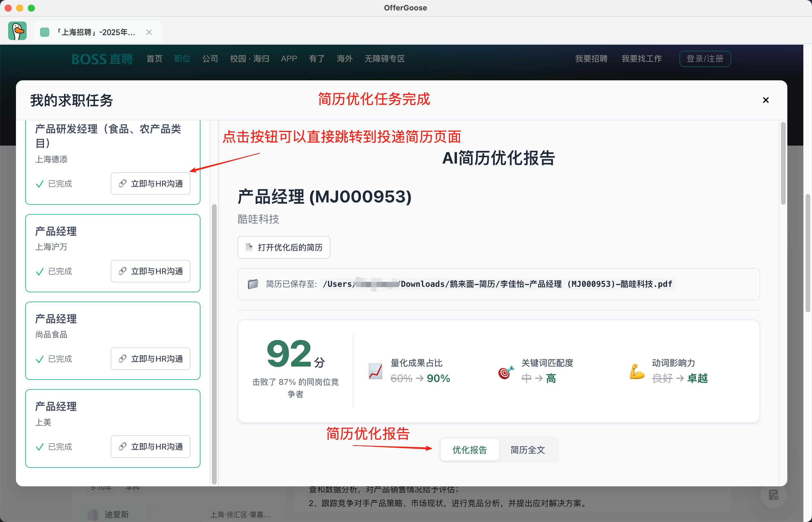Close the 我的求职任务 dialog
The width and height of the screenshot is (812, 522).
[765, 100]
